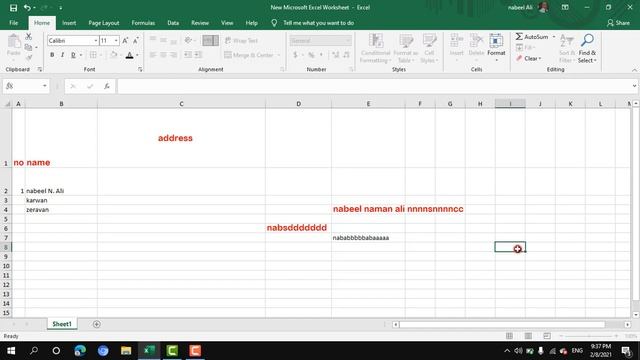640x360 pixels.
Task: Switch to the Data tab
Action: 173,23
